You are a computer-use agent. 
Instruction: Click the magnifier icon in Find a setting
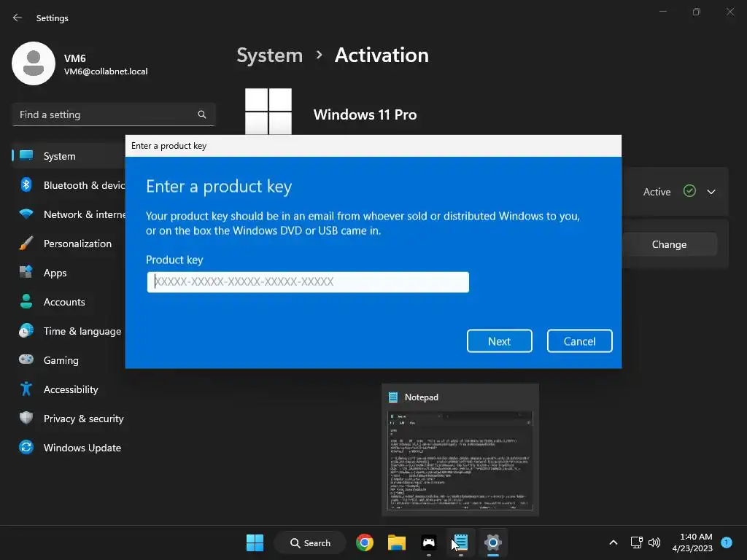202,114
